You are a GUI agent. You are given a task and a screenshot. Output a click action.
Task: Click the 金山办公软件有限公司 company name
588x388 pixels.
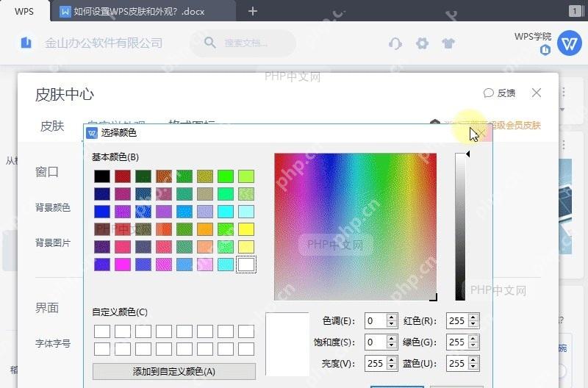click(x=104, y=43)
